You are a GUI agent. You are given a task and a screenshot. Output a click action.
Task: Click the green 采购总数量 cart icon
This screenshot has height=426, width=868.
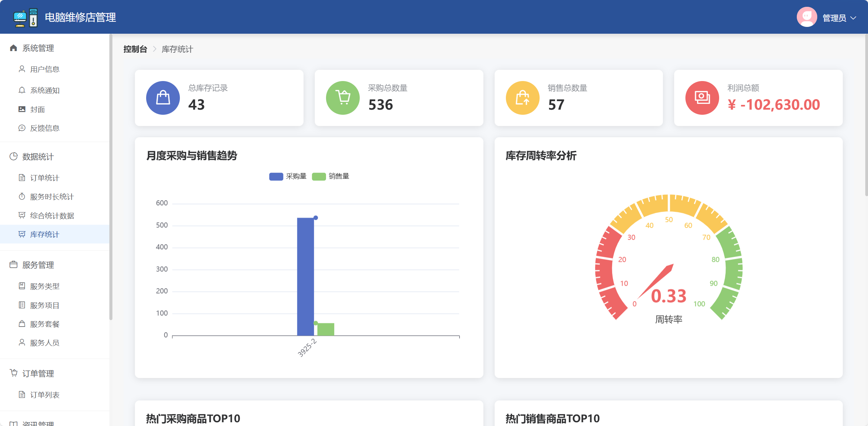[x=343, y=98]
